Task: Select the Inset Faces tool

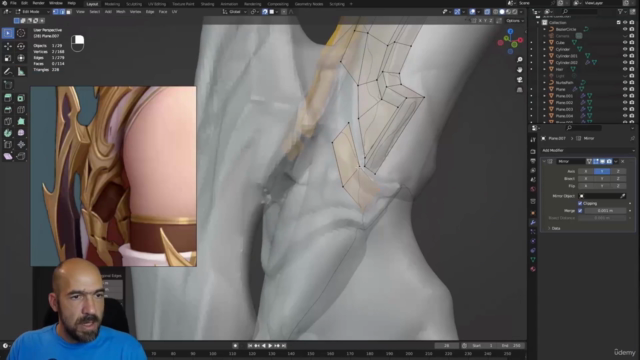Action: 21,98
